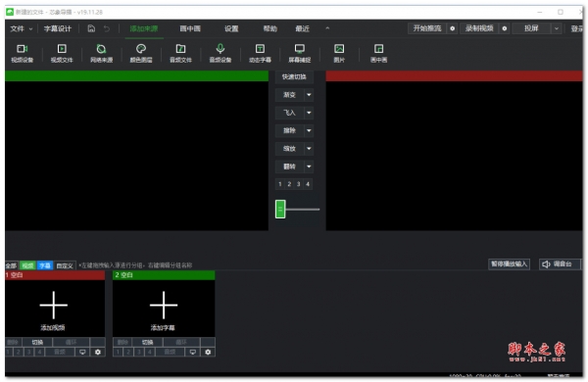Toggle overlay 2 in center transition panel
The image size is (588, 382).
pos(289,184)
